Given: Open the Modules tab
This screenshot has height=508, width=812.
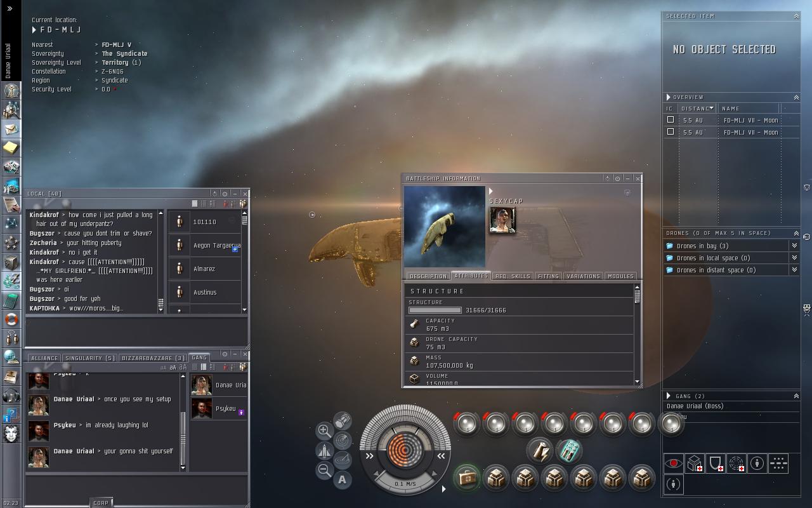Looking at the screenshot, I should pyautogui.click(x=620, y=276).
